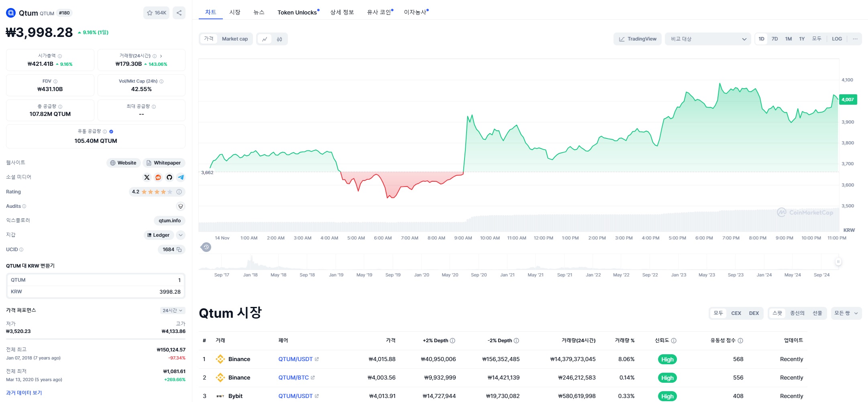This screenshot has width=868, height=402.
Task: Open the Whitepaper link
Action: [x=164, y=163]
